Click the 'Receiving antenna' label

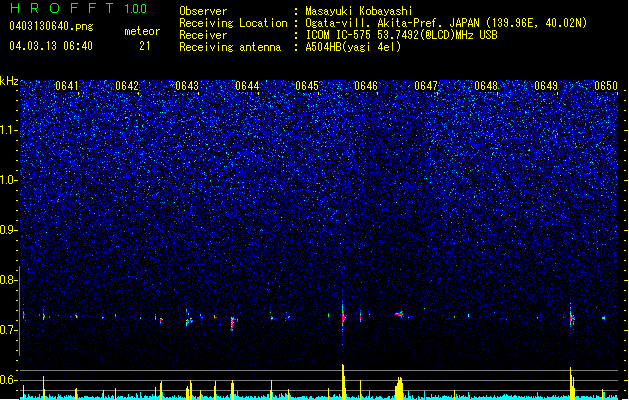[230, 47]
